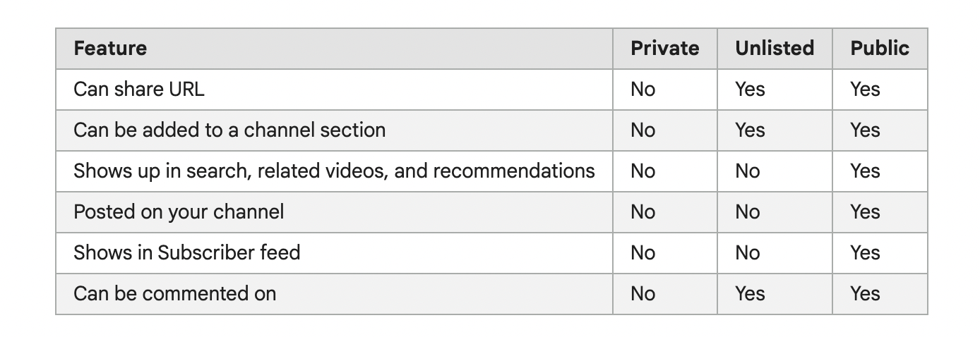Click the Unlisted column header
Viewport: 980px width, 337px height.
(775, 49)
